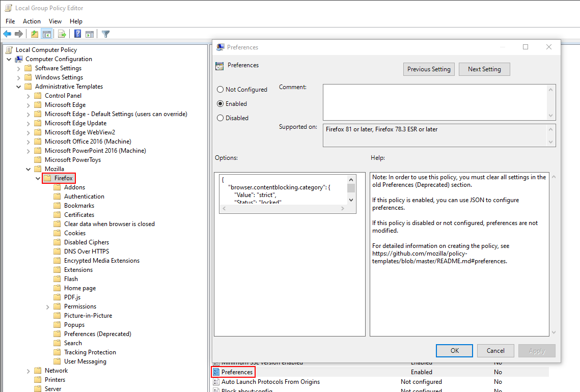Open the Help menu
The image size is (580, 392).
click(x=76, y=21)
